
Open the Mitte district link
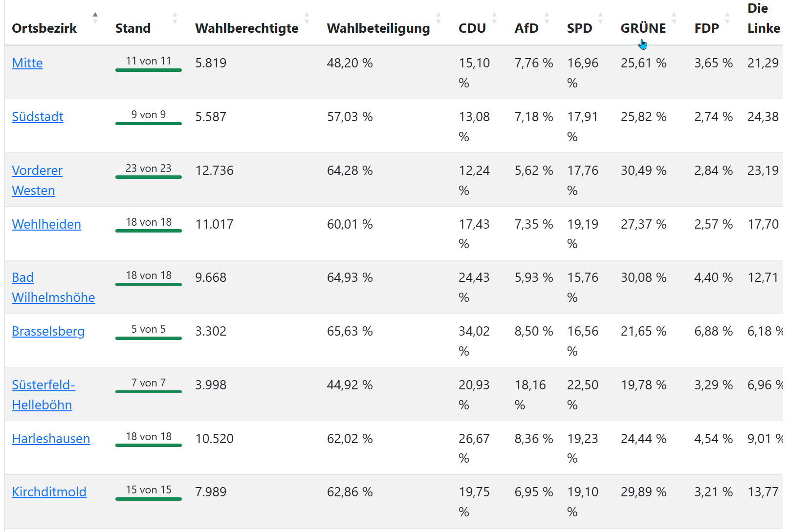tap(27, 63)
